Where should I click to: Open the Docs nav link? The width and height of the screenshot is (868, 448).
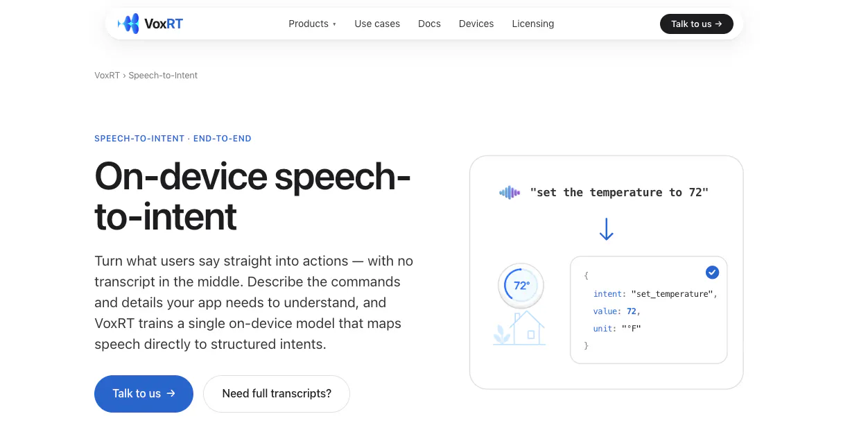(429, 24)
